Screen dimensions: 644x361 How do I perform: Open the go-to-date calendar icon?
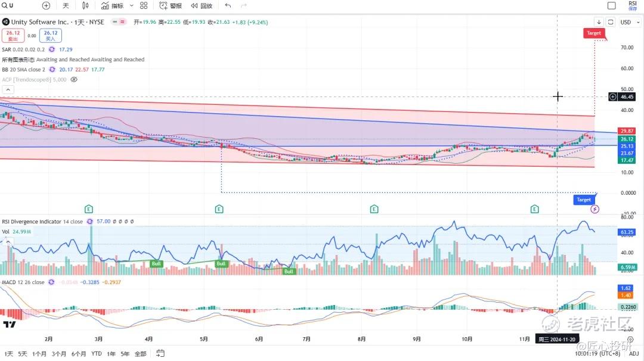[x=160, y=353]
